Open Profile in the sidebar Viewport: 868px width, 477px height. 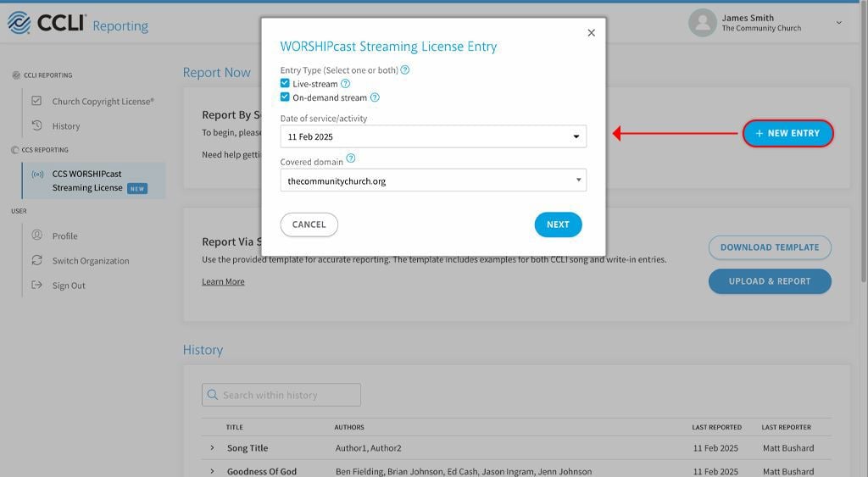[x=64, y=236]
